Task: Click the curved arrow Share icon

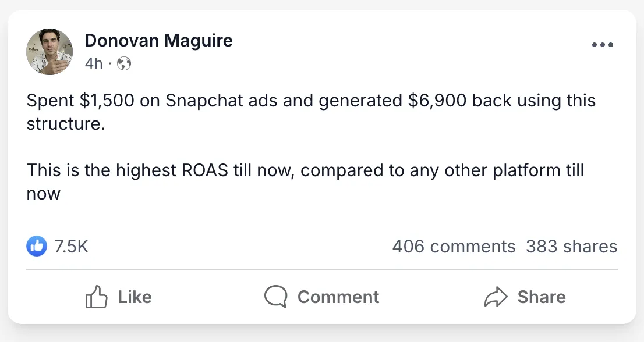Action: pyautogui.click(x=496, y=297)
